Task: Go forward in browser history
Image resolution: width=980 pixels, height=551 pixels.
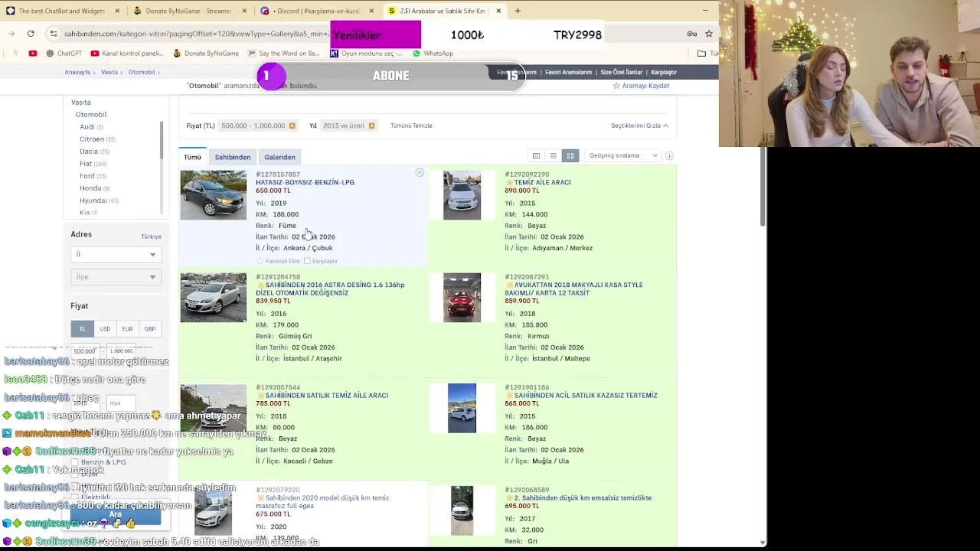Action: pos(11,34)
